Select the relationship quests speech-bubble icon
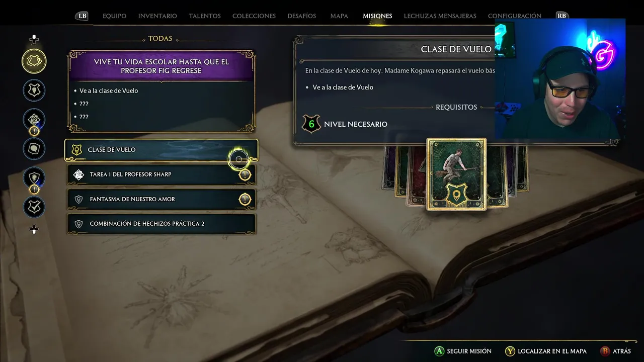Viewport: 644px width, 362px height. click(34, 149)
